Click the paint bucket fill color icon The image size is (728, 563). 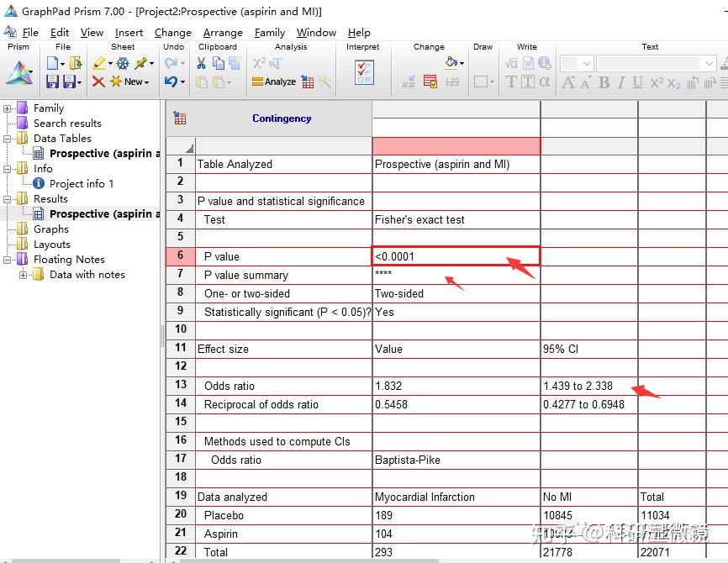pos(451,61)
